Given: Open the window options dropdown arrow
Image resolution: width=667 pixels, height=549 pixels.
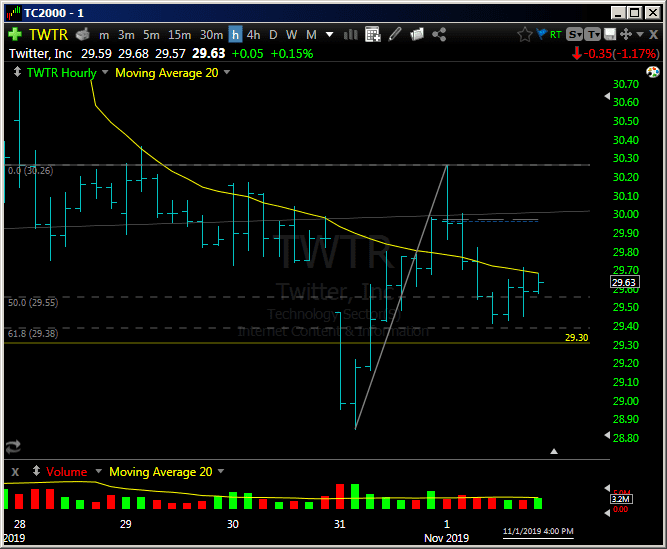Looking at the screenshot, I should point(640,34).
